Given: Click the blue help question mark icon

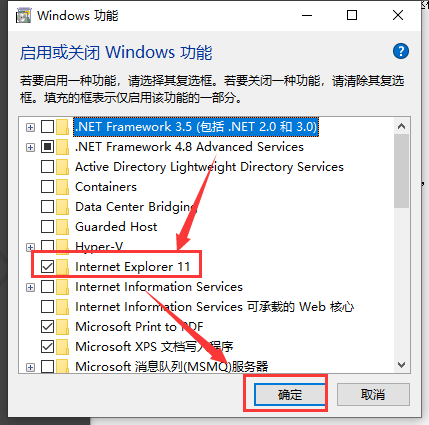Looking at the screenshot, I should click(401, 51).
